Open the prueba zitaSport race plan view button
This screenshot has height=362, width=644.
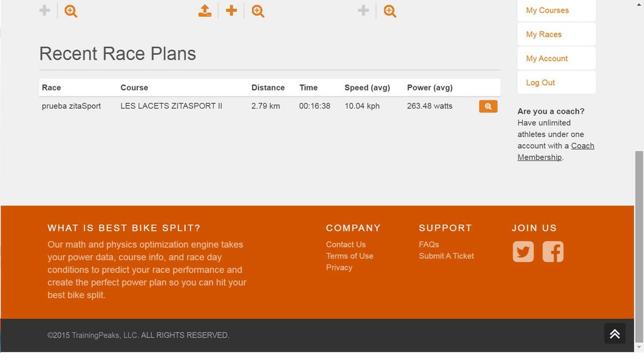pos(488,106)
